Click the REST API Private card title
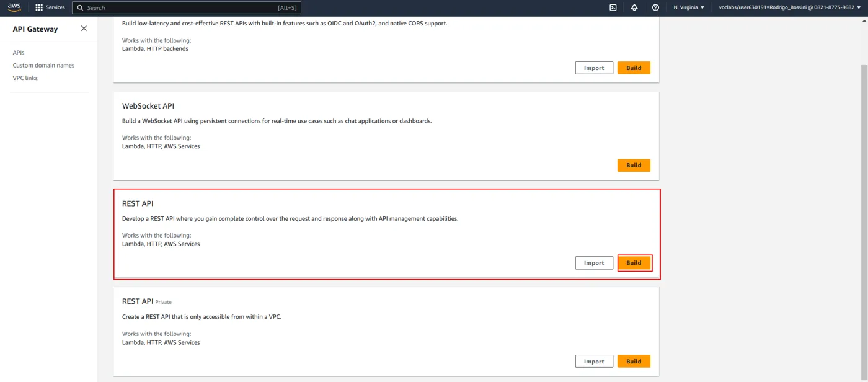 [147, 301]
